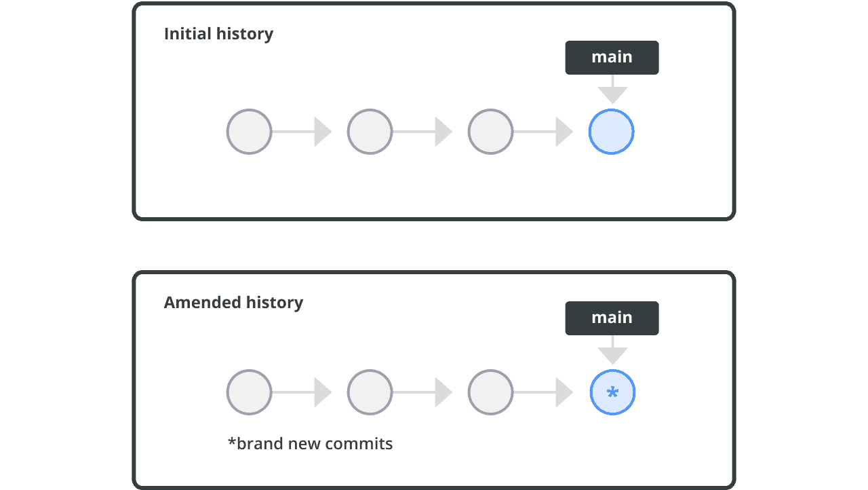Click the arrow pointing to the blue Initial history commit
The image size is (868, 490).
tap(544, 132)
